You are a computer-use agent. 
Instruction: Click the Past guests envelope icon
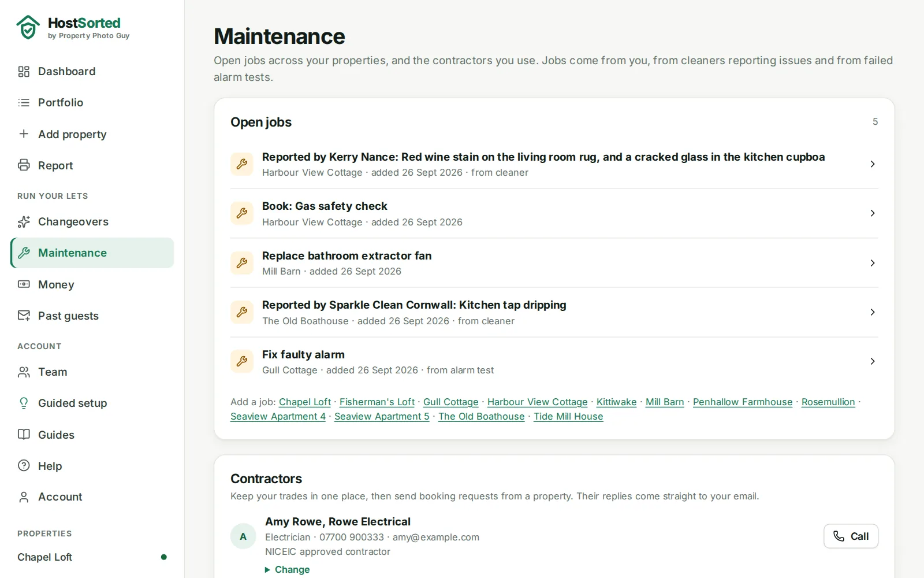click(24, 316)
